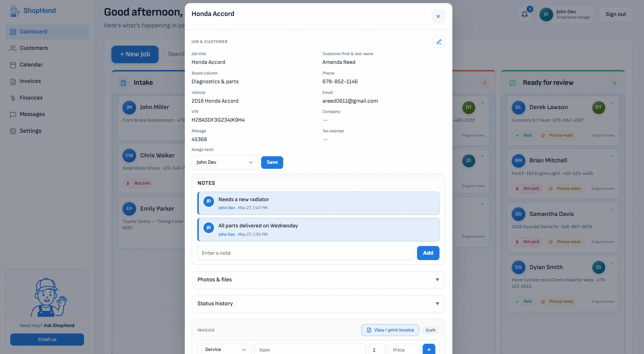Viewport: 644px width, 354px height.
Task: Collapse the Dylan Smith card
Action: point(612,263)
